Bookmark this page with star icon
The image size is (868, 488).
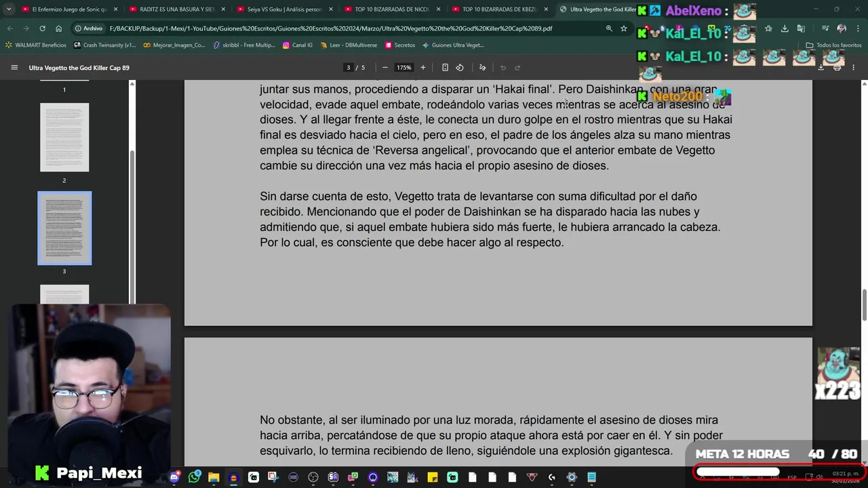(x=624, y=28)
